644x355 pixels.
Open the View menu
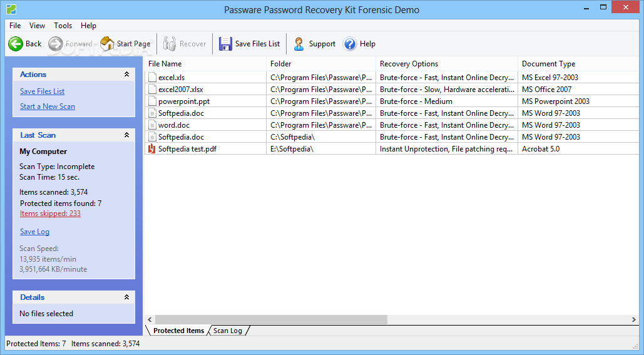37,26
